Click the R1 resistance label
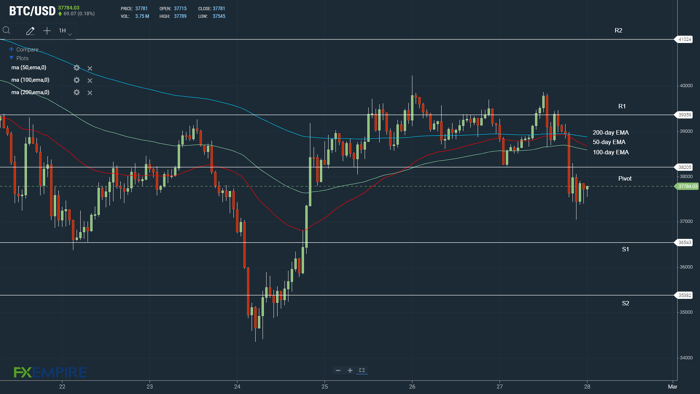The image size is (700, 394). coord(622,106)
